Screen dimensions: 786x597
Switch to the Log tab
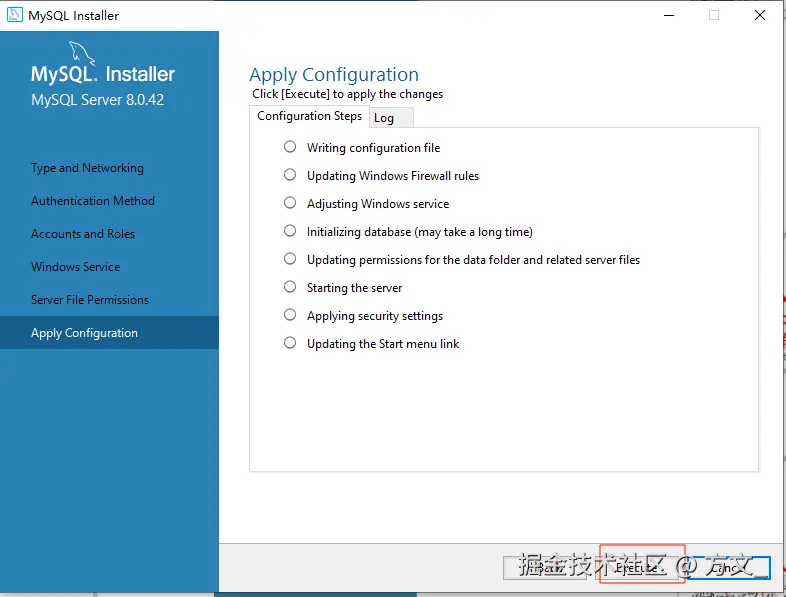pyautogui.click(x=391, y=118)
